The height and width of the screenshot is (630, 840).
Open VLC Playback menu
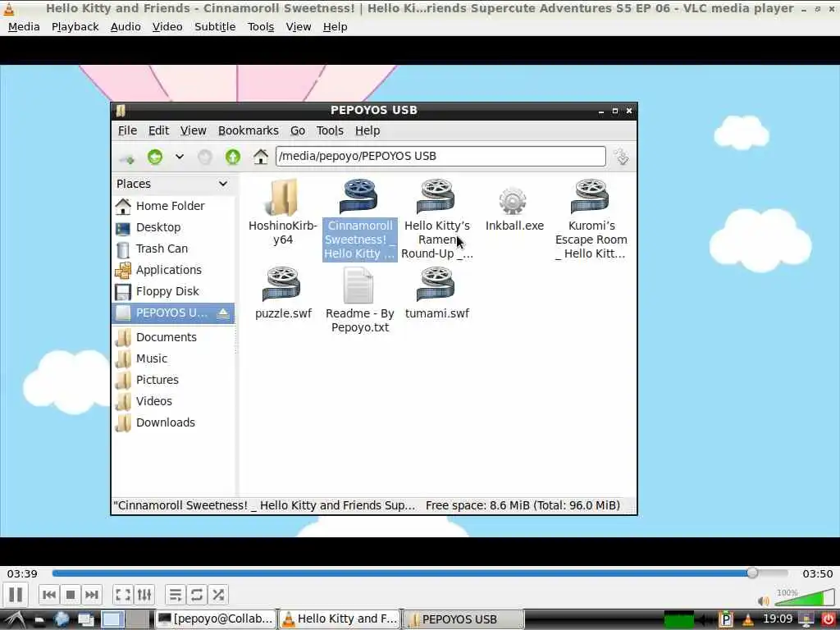(x=75, y=27)
